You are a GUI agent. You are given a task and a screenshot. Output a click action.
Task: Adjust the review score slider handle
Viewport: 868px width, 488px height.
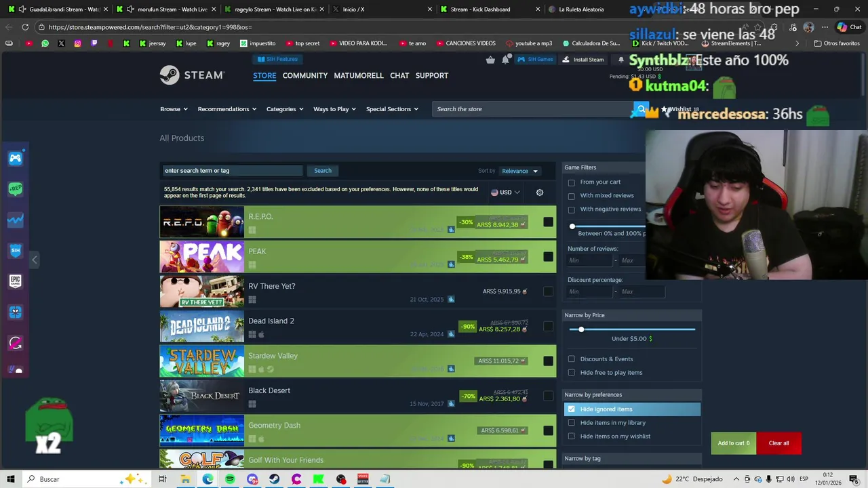(572, 226)
